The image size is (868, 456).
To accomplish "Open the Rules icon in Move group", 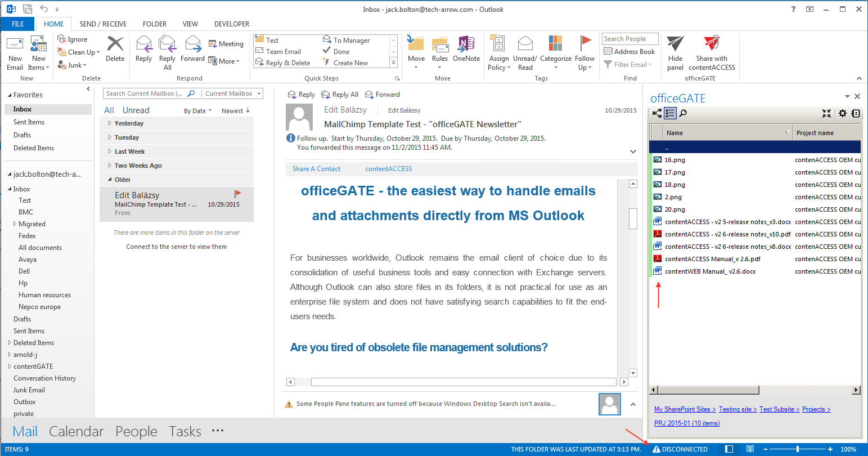I will coord(440,44).
